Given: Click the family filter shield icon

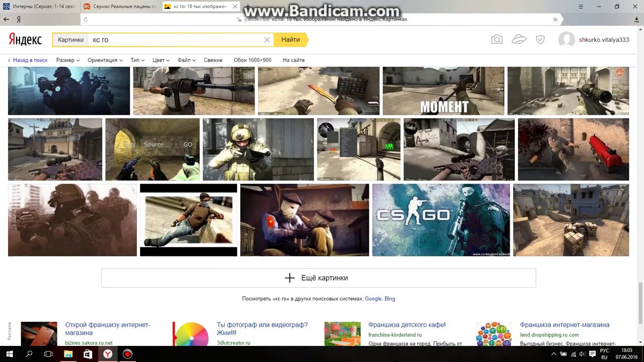Looking at the screenshot, I should point(540,40).
